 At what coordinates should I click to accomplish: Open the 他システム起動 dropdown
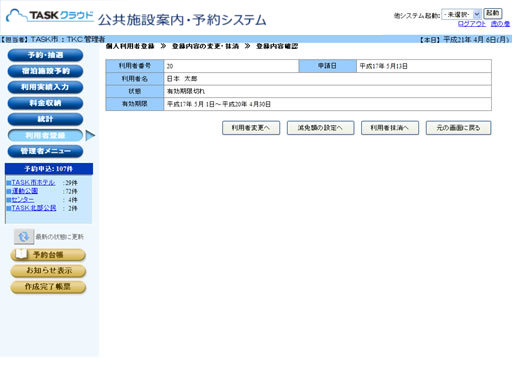461,14
